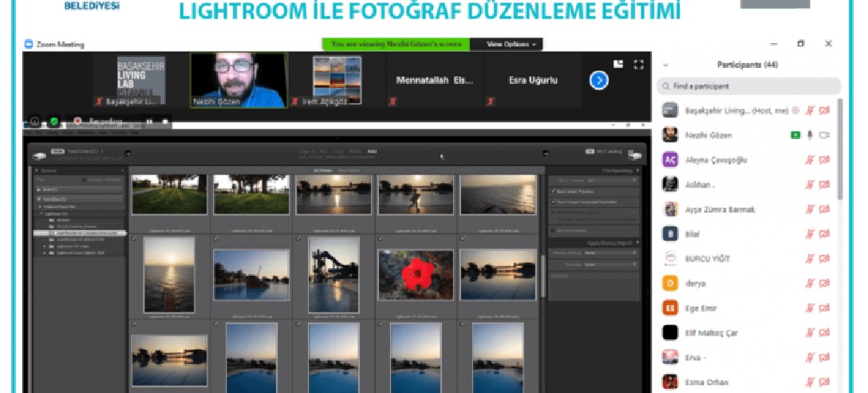Collapse the Participants panel with the chevron
868x393 pixels.
point(666,65)
